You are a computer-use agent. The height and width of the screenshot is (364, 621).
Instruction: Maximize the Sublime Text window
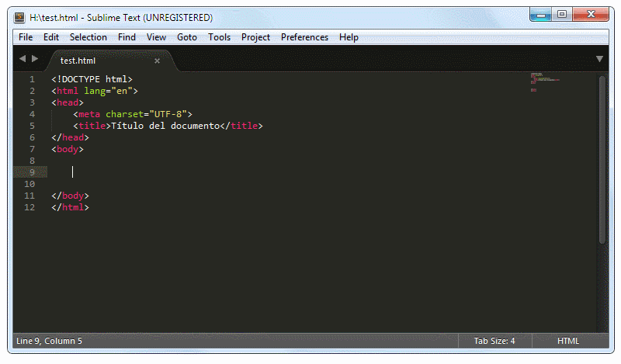[x=562, y=14]
